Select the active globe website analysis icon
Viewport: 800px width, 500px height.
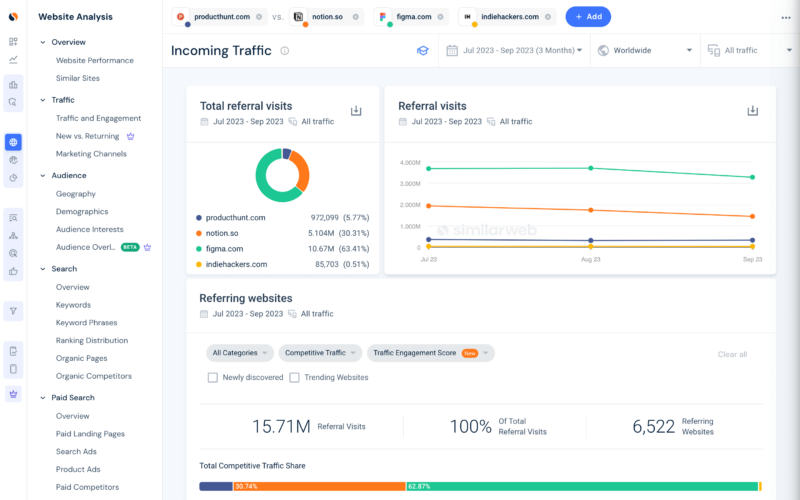click(13, 142)
